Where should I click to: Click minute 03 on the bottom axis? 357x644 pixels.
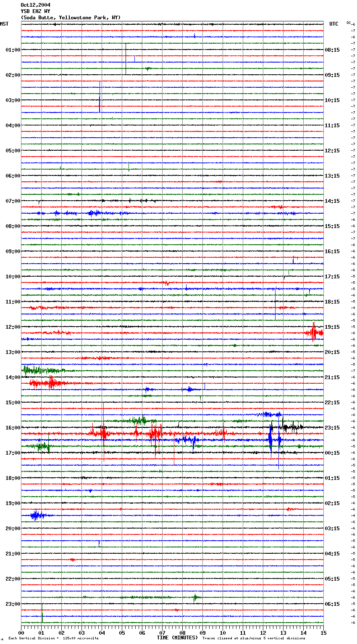pos(82,633)
